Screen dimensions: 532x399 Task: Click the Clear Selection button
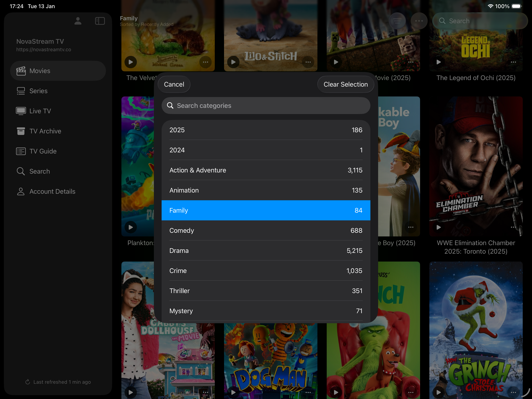(346, 84)
